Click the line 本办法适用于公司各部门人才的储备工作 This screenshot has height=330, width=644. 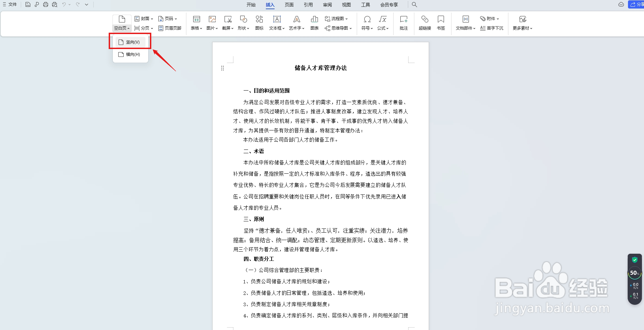click(290, 140)
